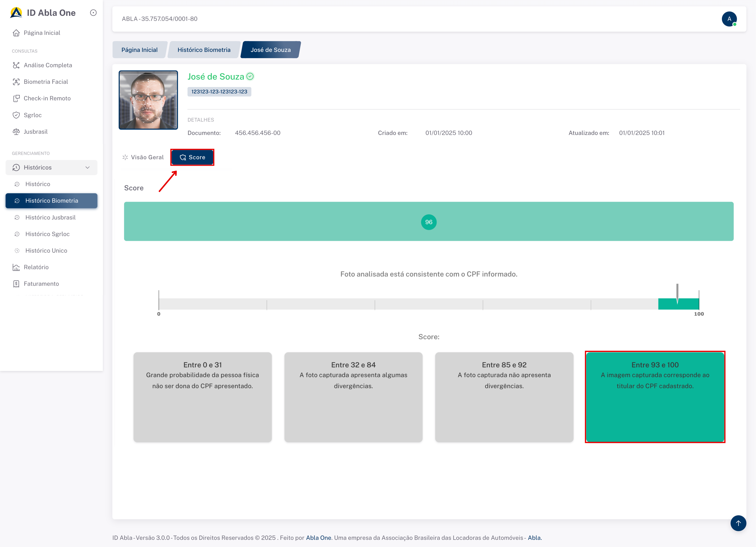The width and height of the screenshot is (756, 547).
Task: Collapse the Históricos menu chevron
Action: pyautogui.click(x=88, y=168)
